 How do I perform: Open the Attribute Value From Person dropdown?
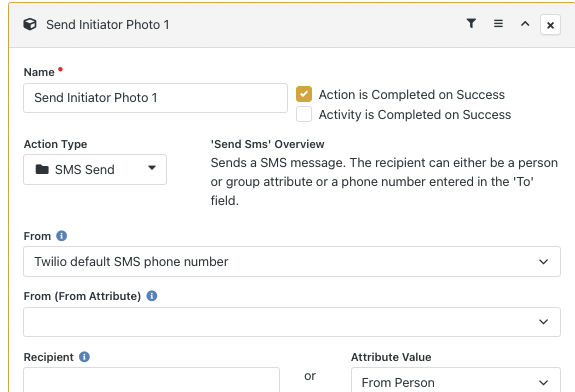[x=456, y=380]
